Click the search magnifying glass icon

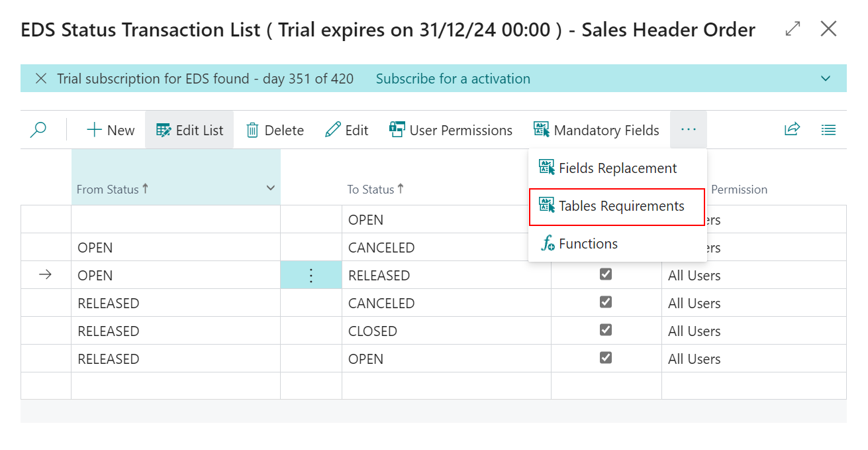click(x=38, y=129)
